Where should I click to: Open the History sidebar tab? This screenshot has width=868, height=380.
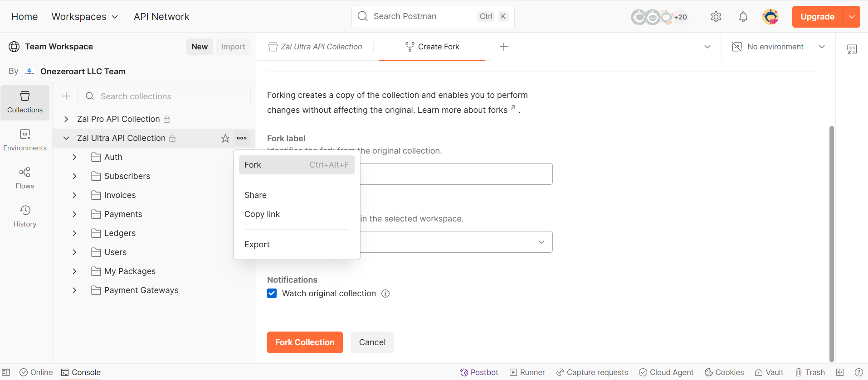25,216
